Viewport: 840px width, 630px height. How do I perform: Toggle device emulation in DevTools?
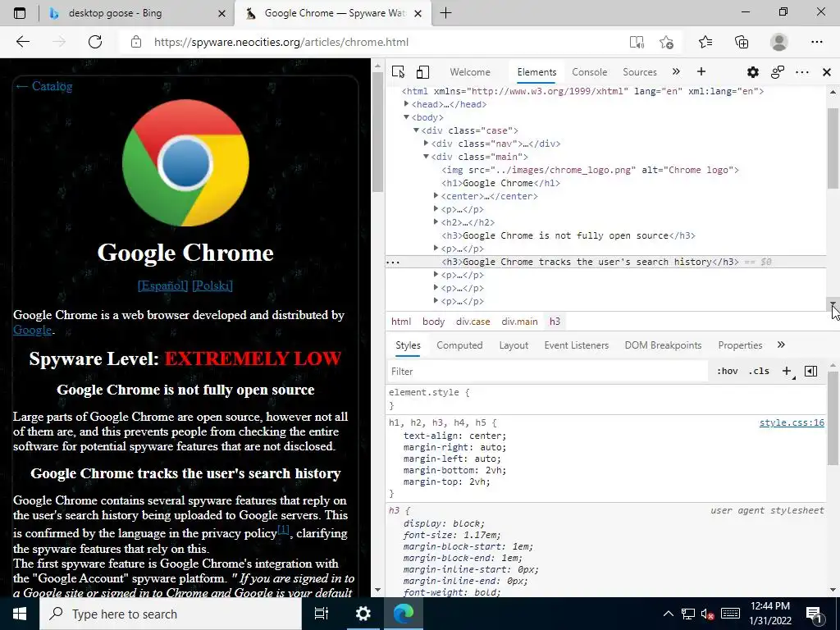click(422, 72)
